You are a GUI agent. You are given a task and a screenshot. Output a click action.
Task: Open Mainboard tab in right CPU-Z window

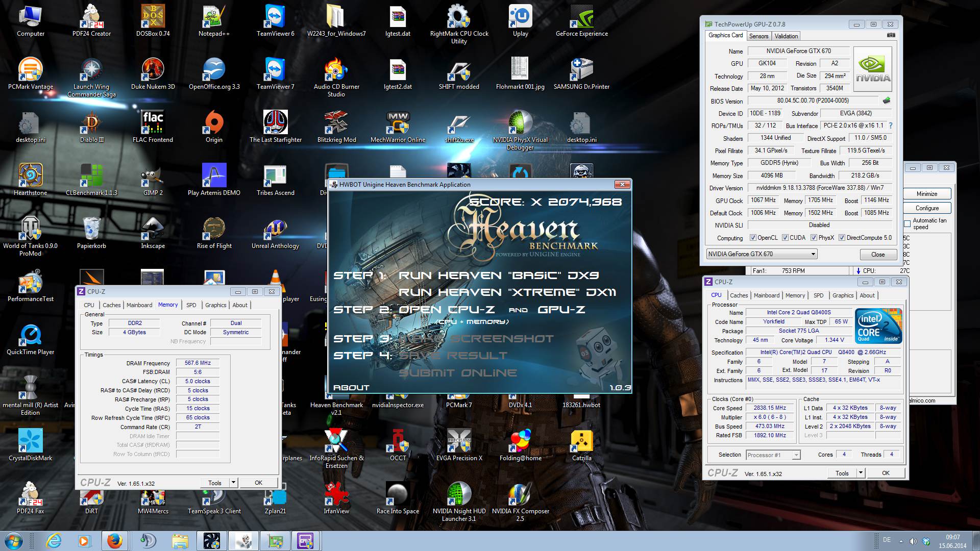[767, 295]
